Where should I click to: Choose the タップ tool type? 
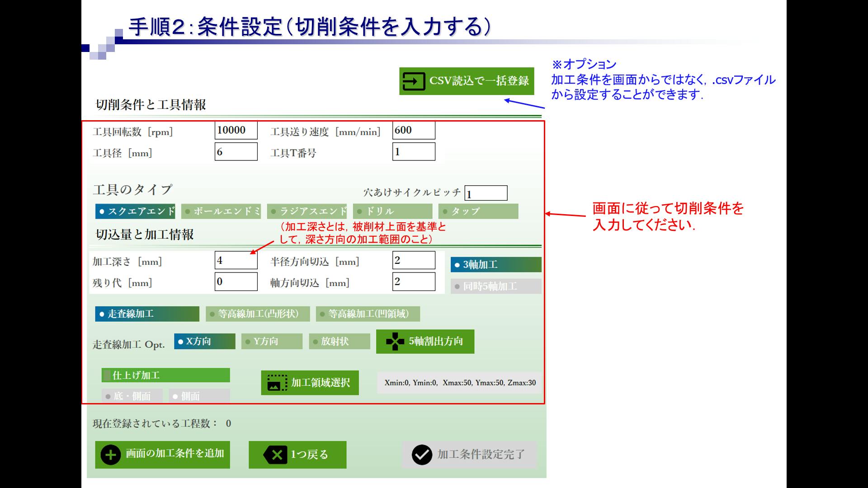pos(478,211)
